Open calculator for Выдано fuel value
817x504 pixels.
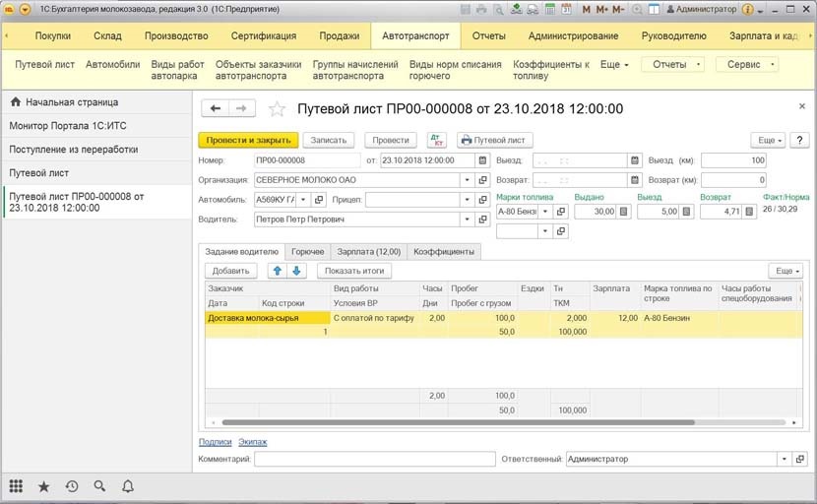[624, 212]
